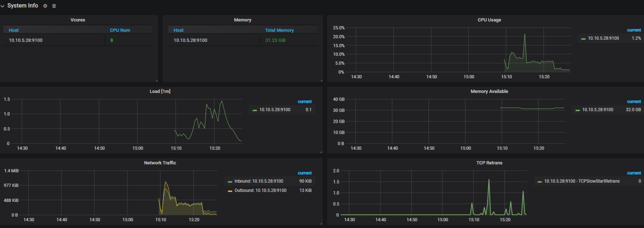Collapse the System Info row chevron
The image size is (644, 228).
pyautogui.click(x=2, y=6)
